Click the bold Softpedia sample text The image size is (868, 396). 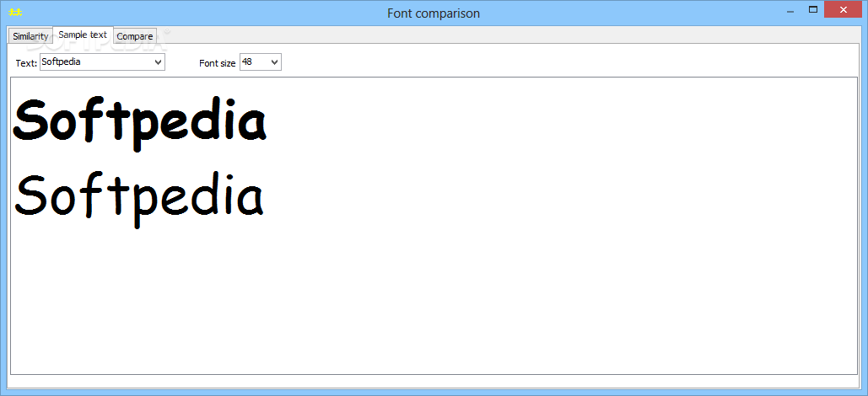(140, 123)
